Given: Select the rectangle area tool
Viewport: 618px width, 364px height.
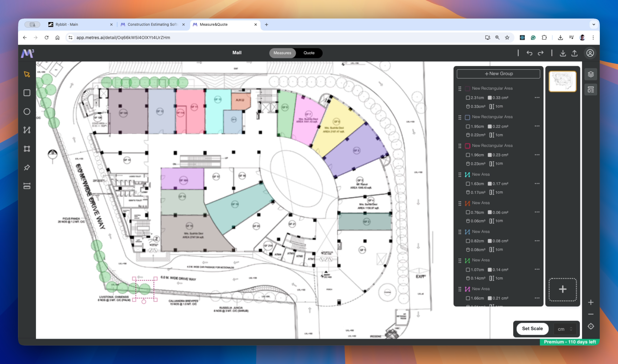Looking at the screenshot, I should click(x=27, y=93).
